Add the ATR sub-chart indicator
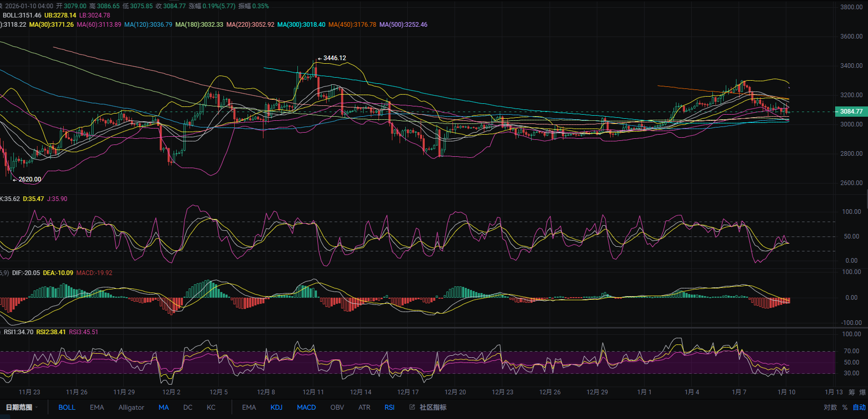 (x=364, y=407)
